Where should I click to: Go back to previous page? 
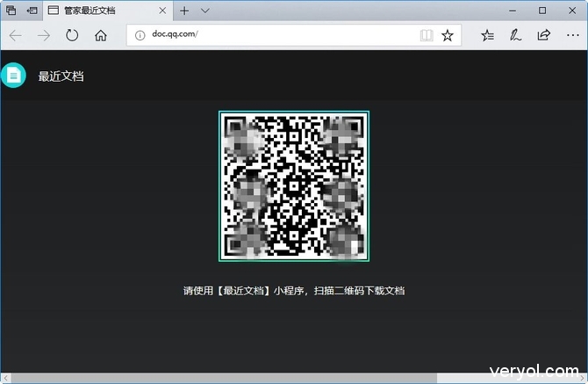click(x=16, y=36)
